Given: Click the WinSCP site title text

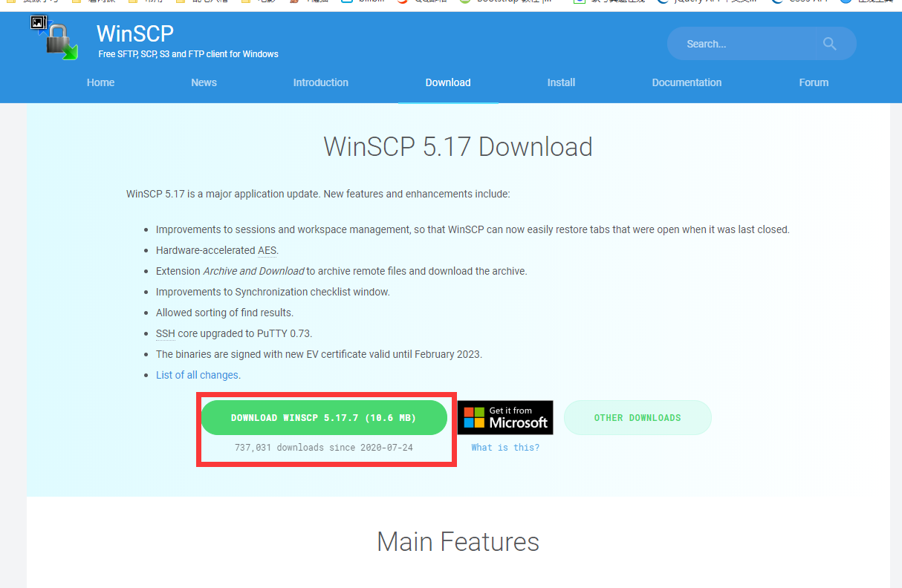Looking at the screenshot, I should (x=135, y=33).
